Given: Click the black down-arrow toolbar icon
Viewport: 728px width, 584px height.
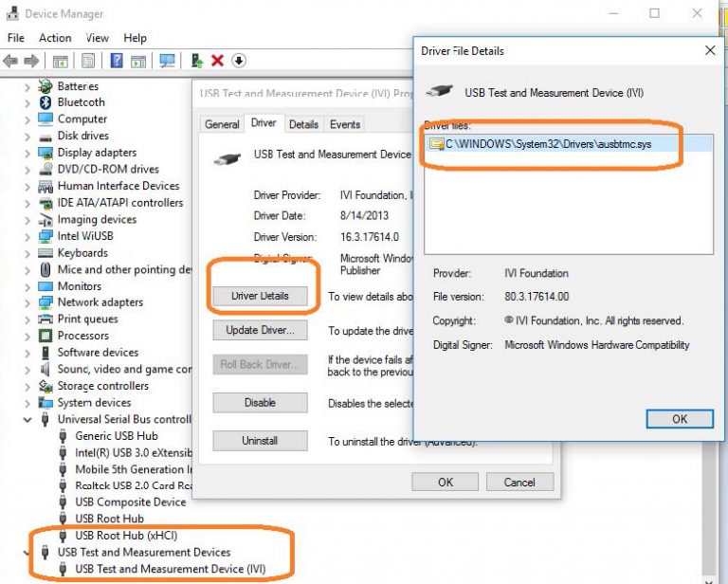Looking at the screenshot, I should [239, 61].
